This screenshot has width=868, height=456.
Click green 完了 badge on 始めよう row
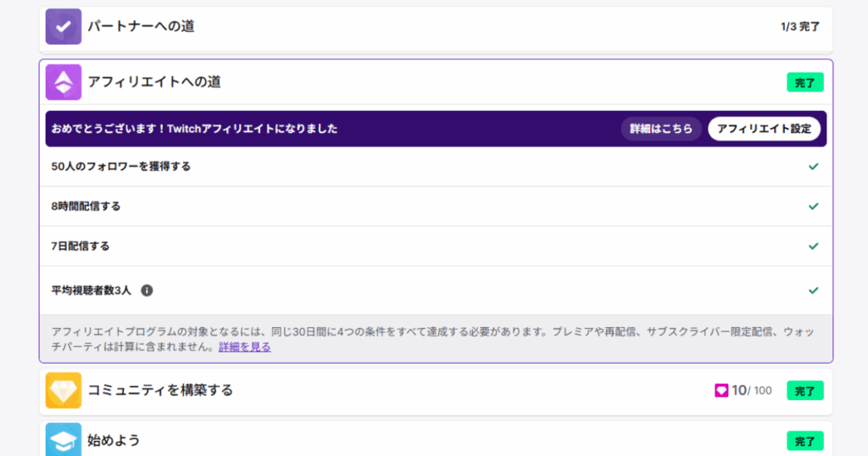pos(804,441)
